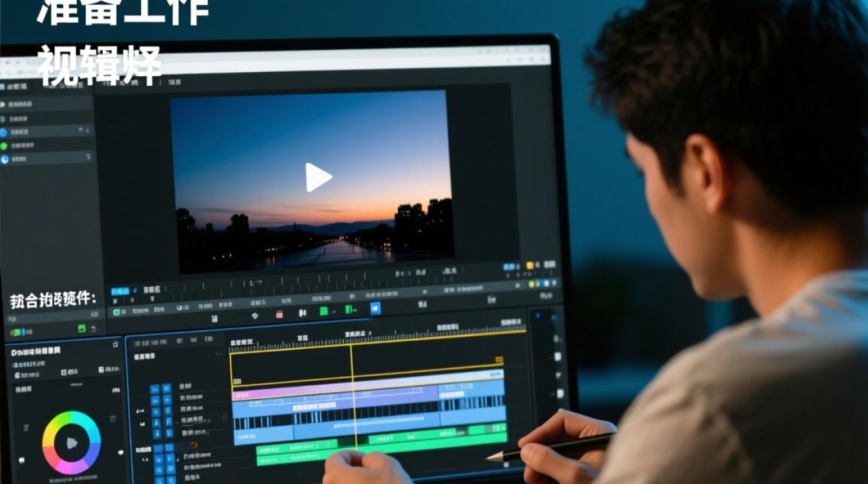Click the center of the color wheel
This screenshot has width=868, height=484.
pyautogui.click(x=72, y=443)
